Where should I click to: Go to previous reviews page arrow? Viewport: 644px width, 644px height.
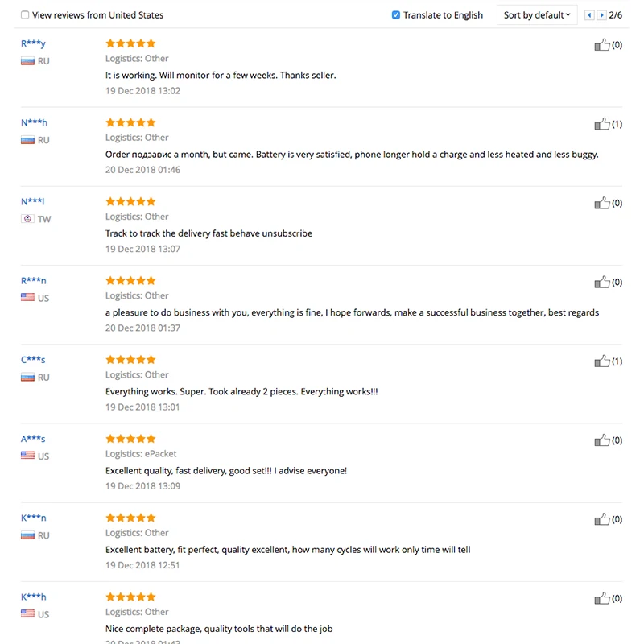(589, 15)
